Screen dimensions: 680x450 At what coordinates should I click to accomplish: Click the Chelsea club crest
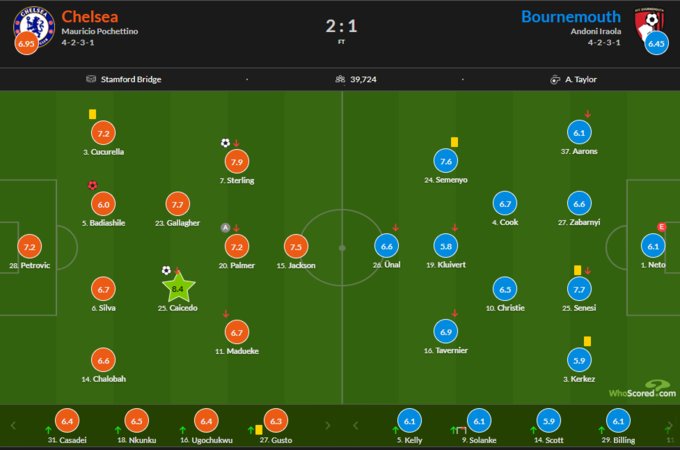pyautogui.click(x=28, y=20)
